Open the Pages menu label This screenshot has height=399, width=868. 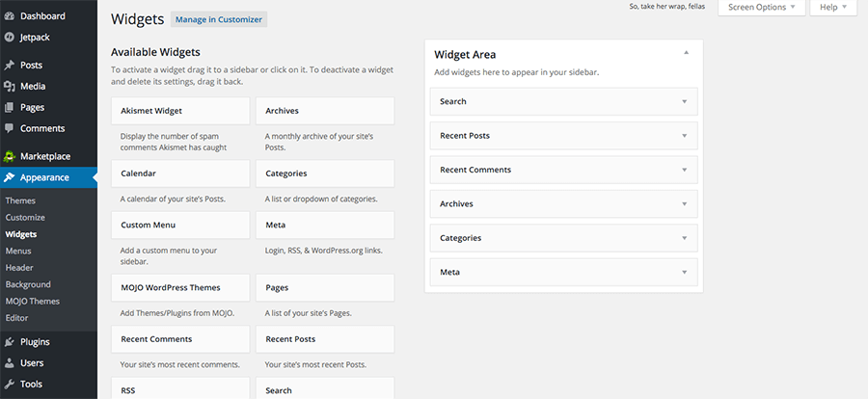[32, 107]
